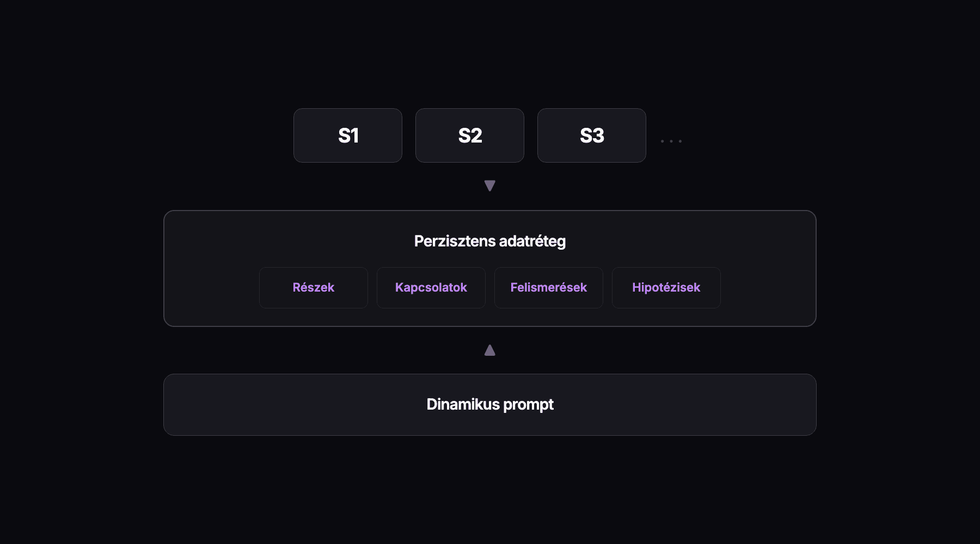Click the purple Részek label text
This screenshot has width=980, height=544.
(x=314, y=287)
